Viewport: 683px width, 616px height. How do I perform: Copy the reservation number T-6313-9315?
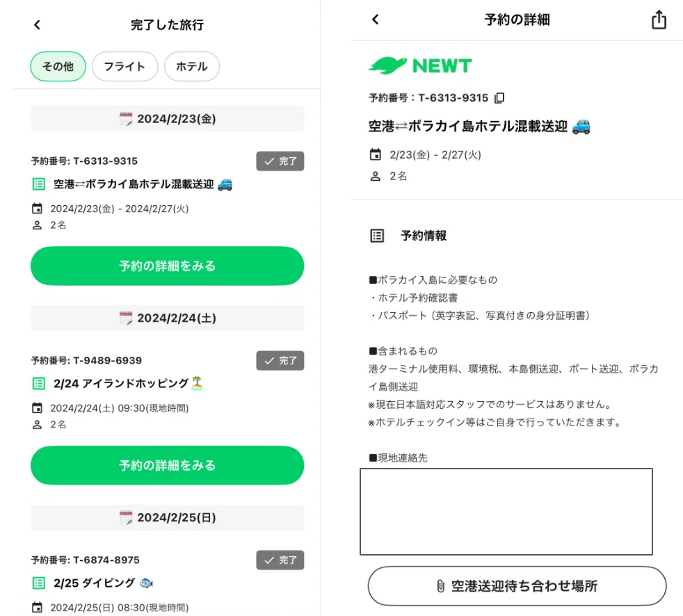(499, 98)
